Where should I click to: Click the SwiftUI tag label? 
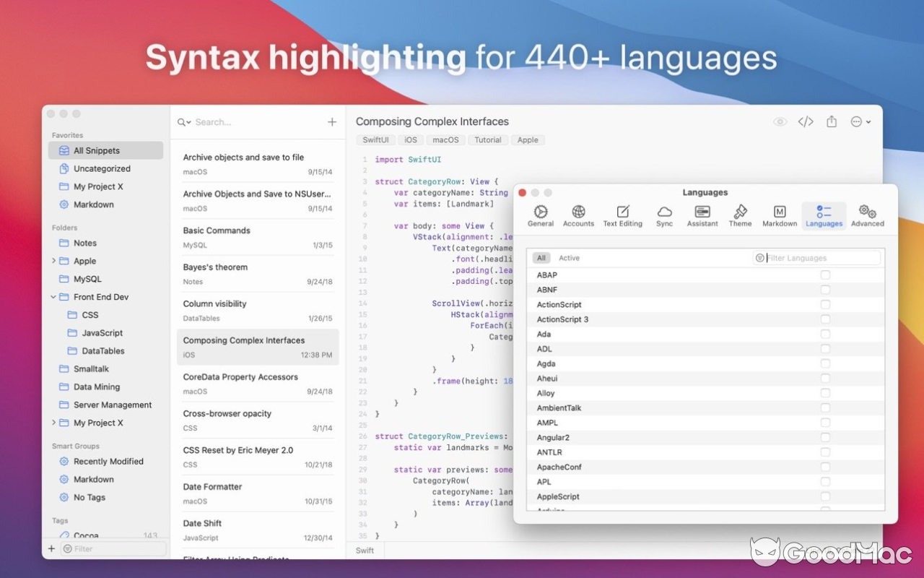(375, 140)
